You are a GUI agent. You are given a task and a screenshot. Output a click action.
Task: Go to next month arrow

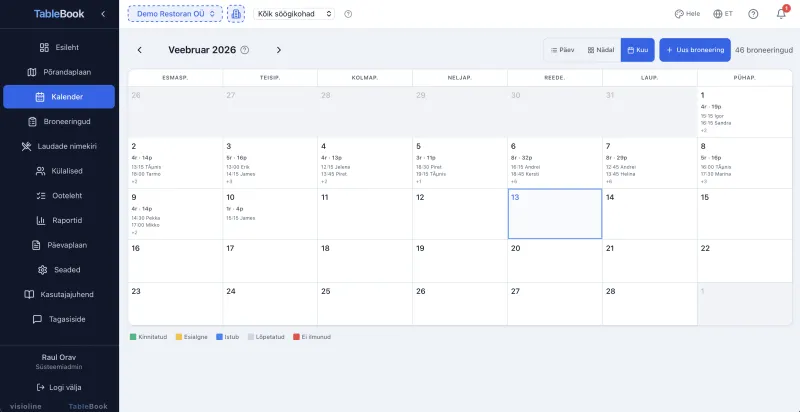[x=279, y=50]
